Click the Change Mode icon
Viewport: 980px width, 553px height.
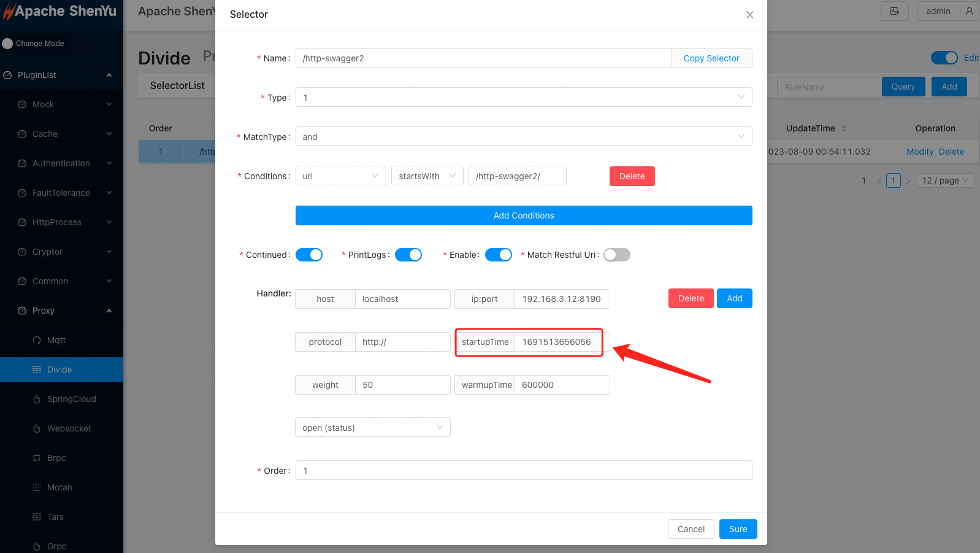[7, 44]
